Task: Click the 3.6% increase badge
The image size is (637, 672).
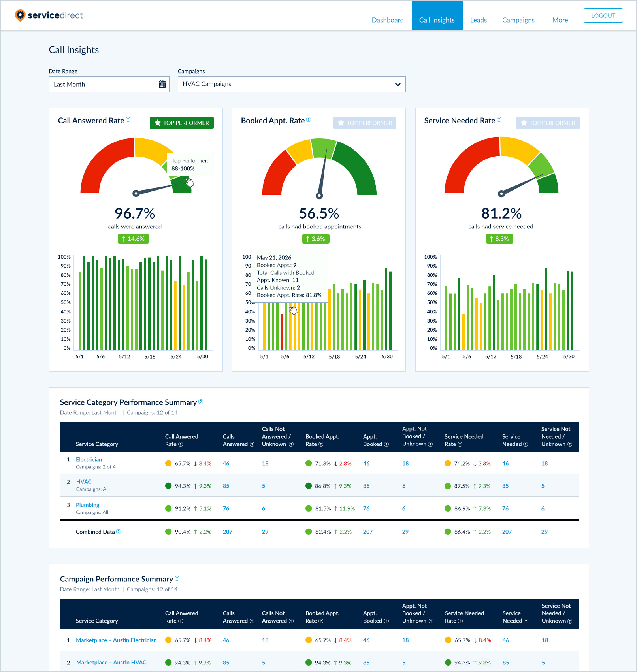Action: click(x=316, y=239)
